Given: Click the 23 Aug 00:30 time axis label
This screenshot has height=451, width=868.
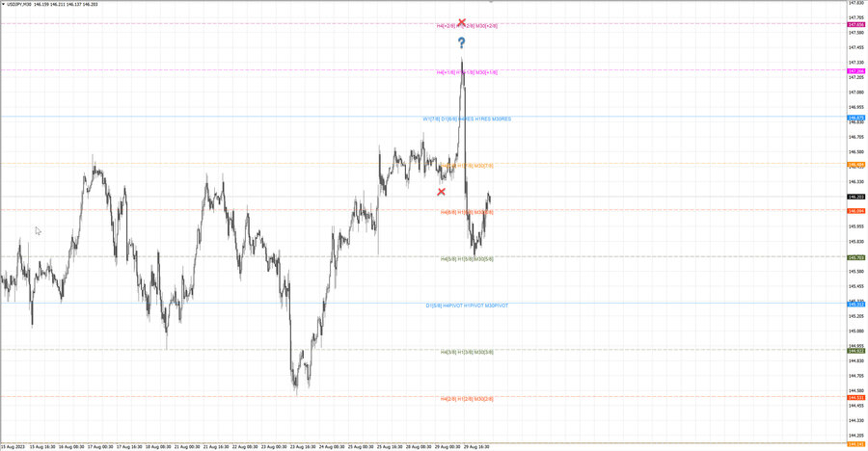Looking at the screenshot, I should click(x=274, y=447).
